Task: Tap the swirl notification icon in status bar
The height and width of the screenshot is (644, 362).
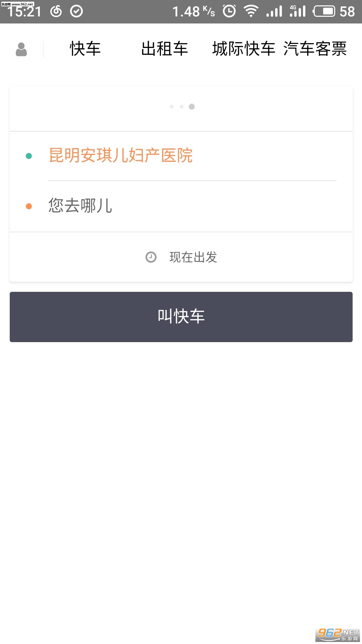Action: (x=56, y=11)
